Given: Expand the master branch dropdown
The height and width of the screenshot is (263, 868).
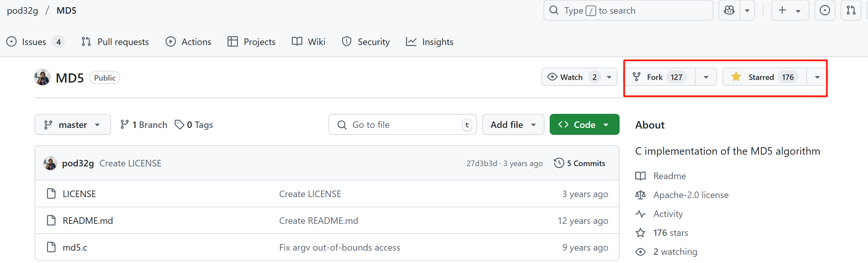Looking at the screenshot, I should [x=72, y=125].
